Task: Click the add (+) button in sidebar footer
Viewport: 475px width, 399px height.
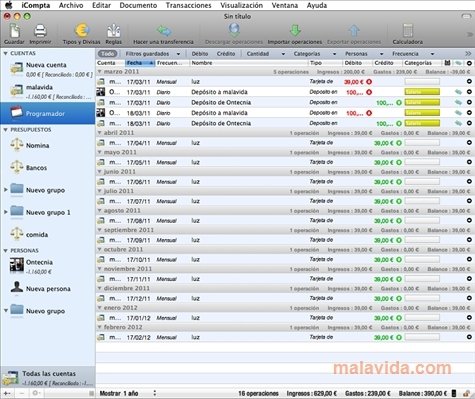Action: [x=7, y=393]
